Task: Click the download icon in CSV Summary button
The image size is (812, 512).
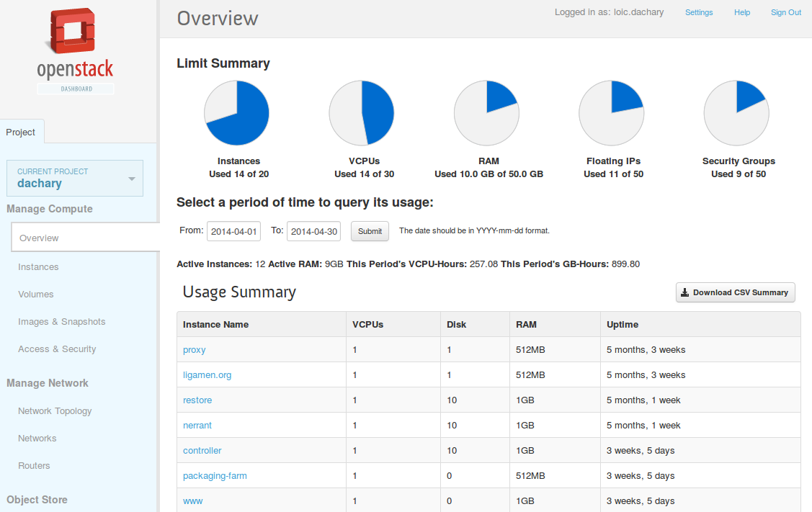Action: pyautogui.click(x=684, y=292)
